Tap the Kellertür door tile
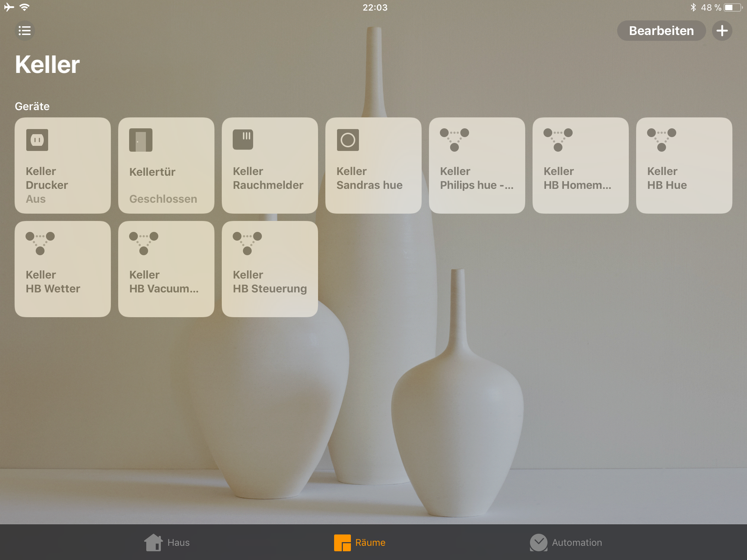 pos(166,166)
